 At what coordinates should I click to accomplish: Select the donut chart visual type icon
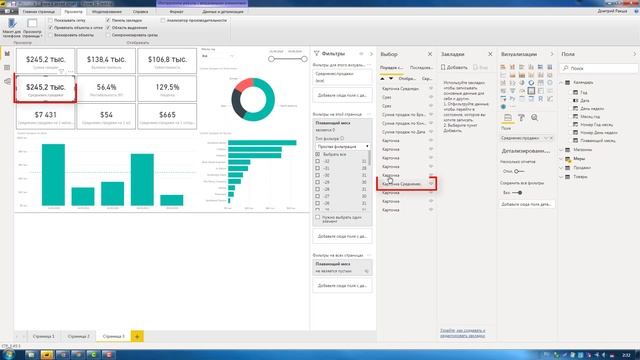(x=531, y=83)
